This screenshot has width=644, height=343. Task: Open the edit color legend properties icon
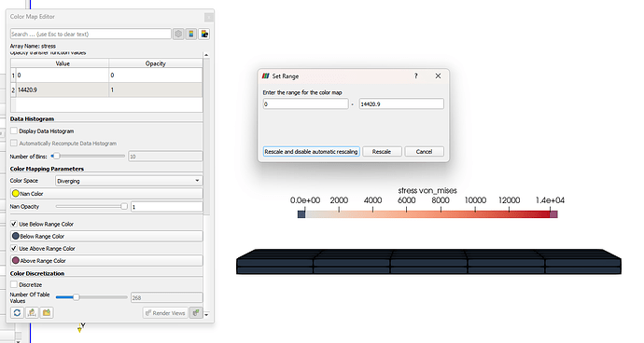[x=204, y=34]
